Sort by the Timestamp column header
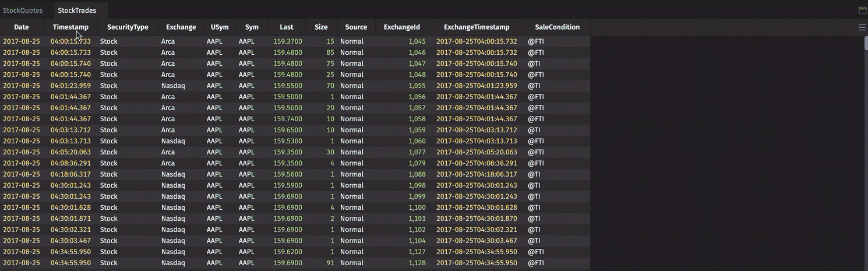Image resolution: width=868 pixels, height=271 pixels. [x=70, y=27]
